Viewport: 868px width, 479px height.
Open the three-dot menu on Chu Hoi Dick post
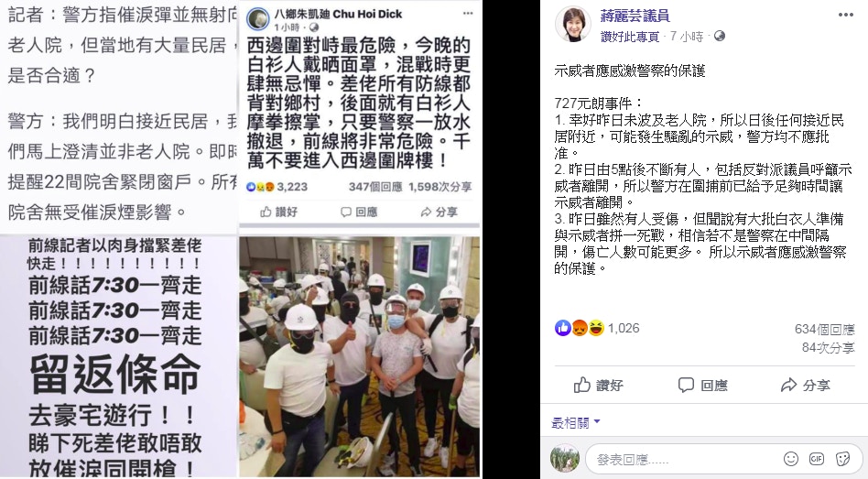coord(468,14)
